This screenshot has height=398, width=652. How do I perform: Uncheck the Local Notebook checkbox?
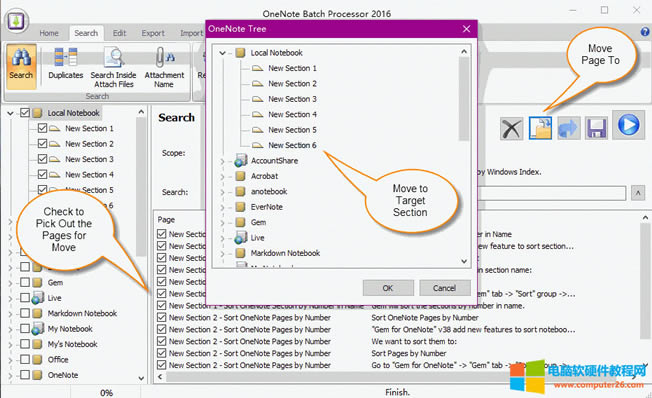[x=25, y=113]
